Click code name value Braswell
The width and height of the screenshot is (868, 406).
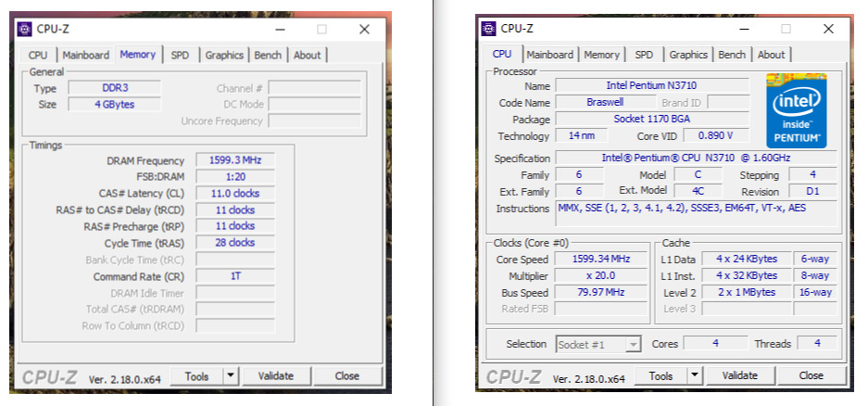605,102
